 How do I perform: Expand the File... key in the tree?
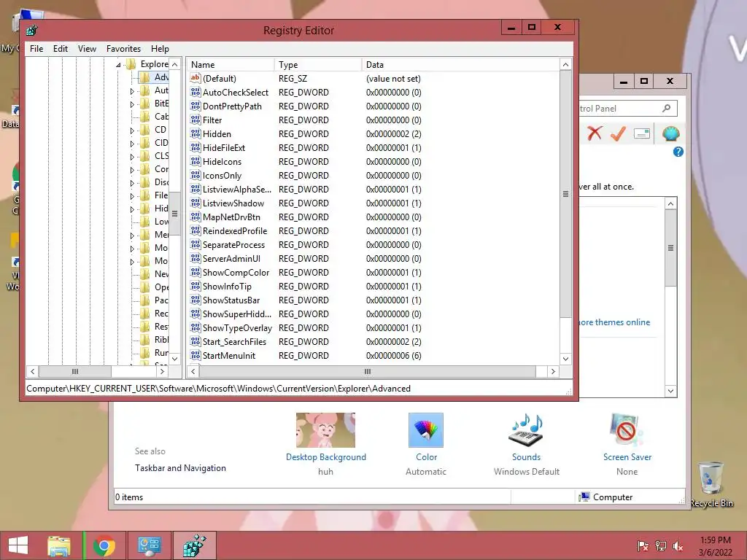132,195
